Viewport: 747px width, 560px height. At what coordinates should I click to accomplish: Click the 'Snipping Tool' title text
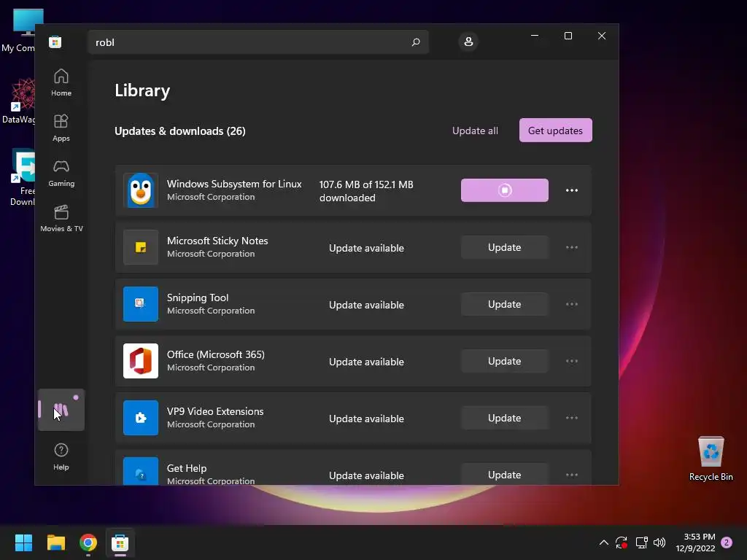coord(198,297)
